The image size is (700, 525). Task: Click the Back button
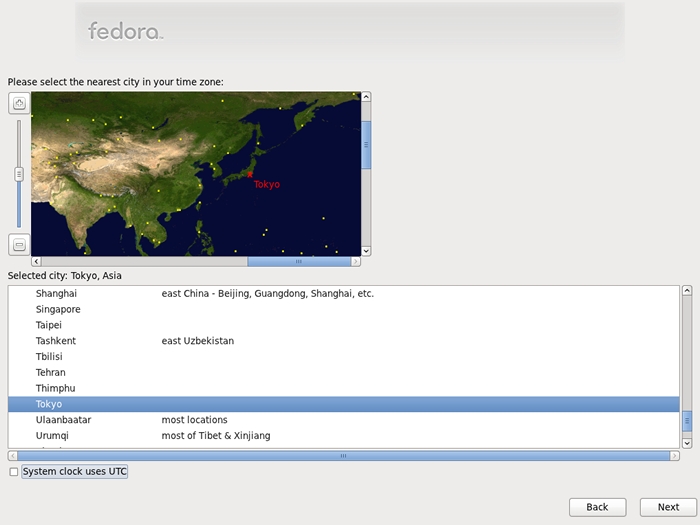(597, 507)
